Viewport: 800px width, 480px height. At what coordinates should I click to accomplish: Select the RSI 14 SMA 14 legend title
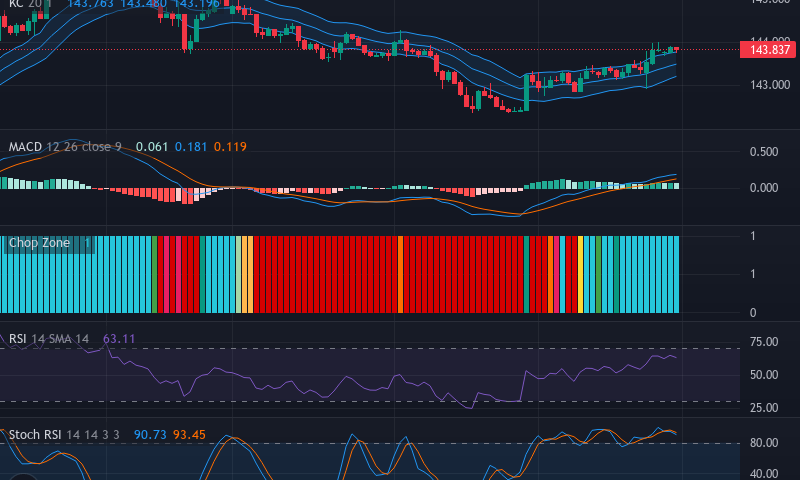[49, 339]
